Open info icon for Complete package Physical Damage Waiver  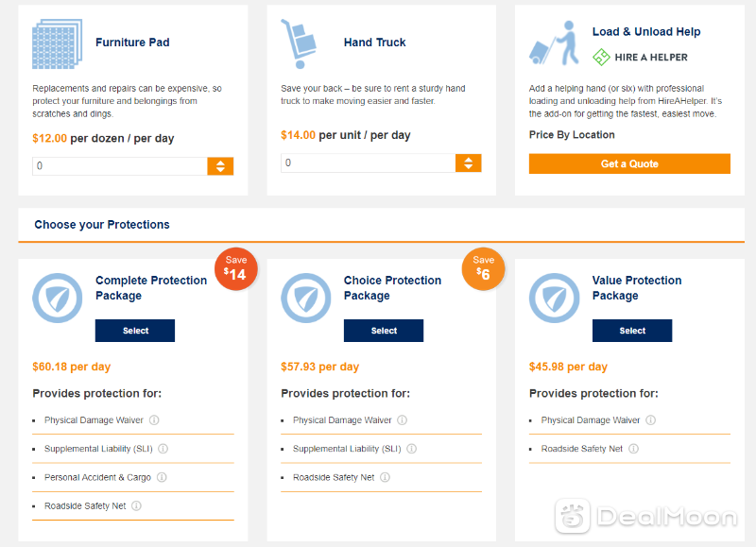click(154, 420)
